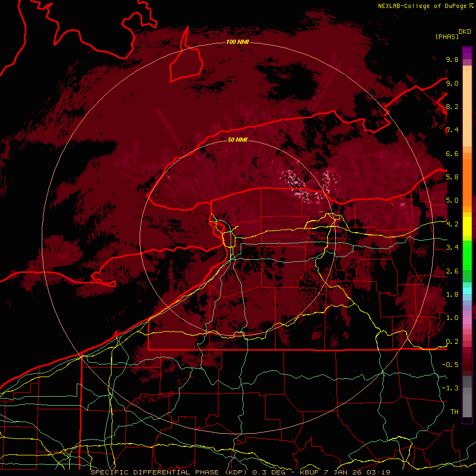
Task: Pick the gray segment at color bar bottom
Action: click(x=467, y=404)
